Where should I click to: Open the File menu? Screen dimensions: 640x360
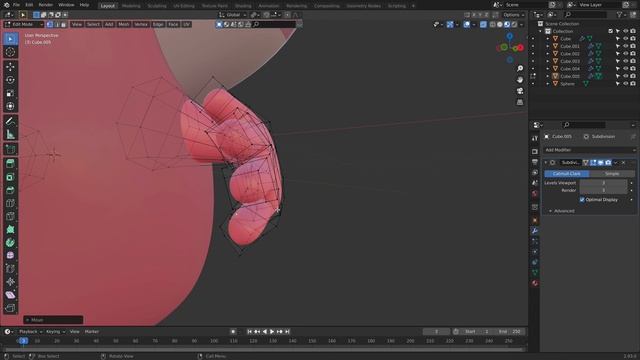(x=16, y=5)
